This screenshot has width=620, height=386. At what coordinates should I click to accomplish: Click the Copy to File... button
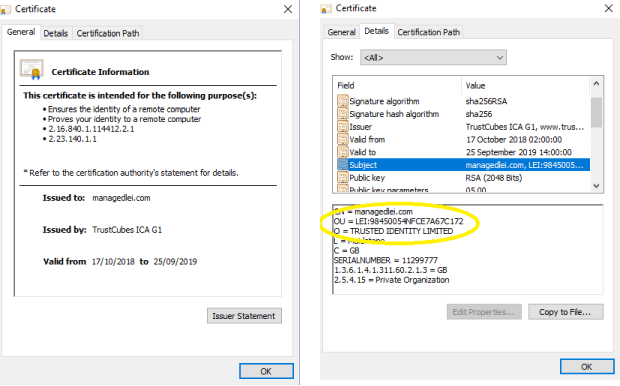tap(565, 312)
